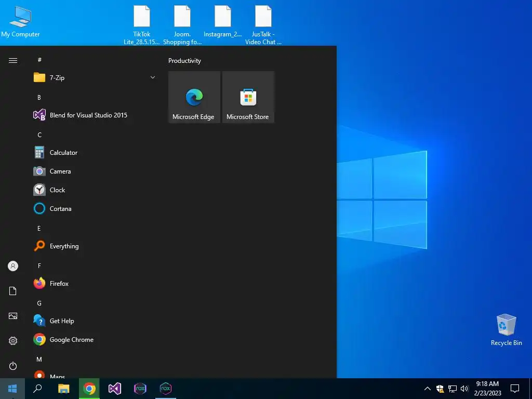532x399 pixels.
Task: Open Visual Studio from the taskbar
Action: coord(115,389)
